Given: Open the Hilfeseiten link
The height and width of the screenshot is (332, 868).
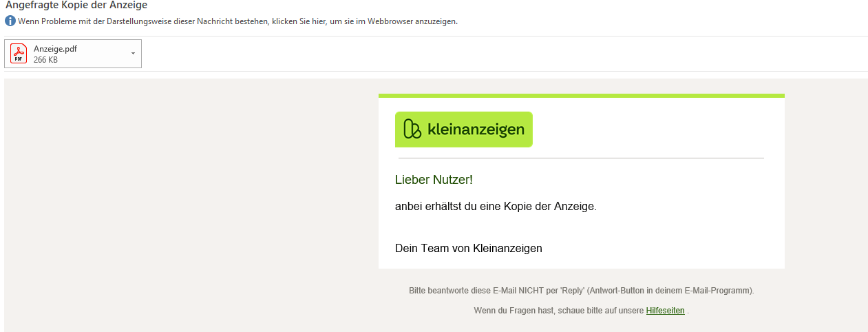Looking at the screenshot, I should pyautogui.click(x=665, y=311).
